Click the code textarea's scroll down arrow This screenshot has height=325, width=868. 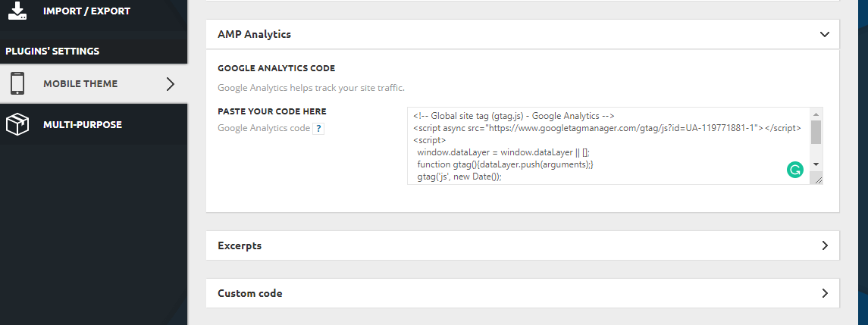[x=816, y=164]
